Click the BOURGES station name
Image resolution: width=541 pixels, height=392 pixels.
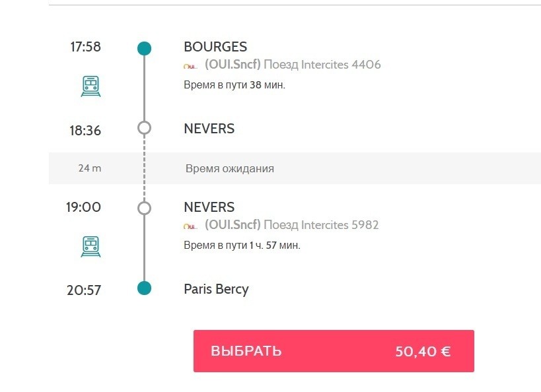(x=215, y=48)
